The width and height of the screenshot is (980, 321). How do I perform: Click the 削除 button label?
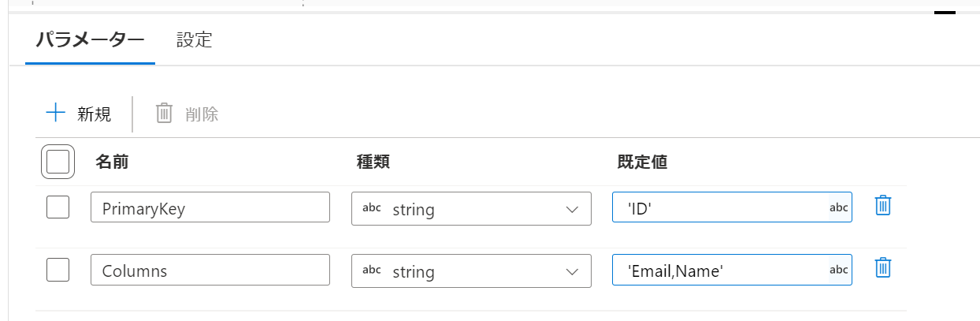(202, 114)
